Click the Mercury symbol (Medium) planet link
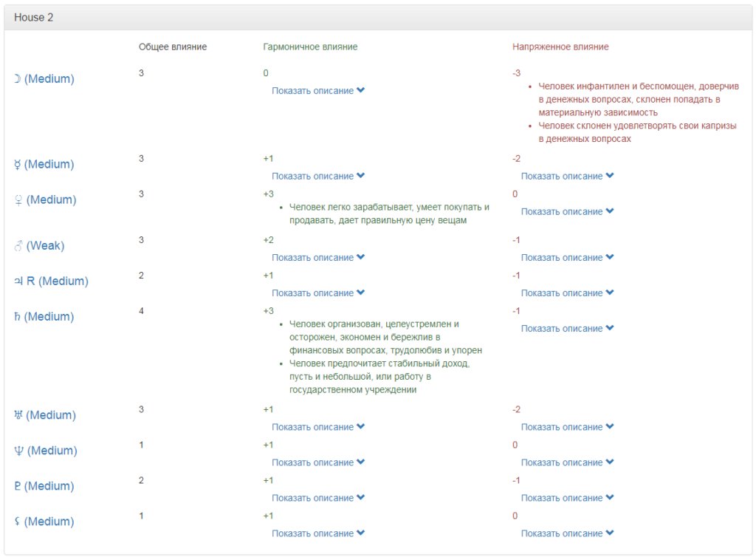This screenshot has width=756, height=557. tap(44, 164)
